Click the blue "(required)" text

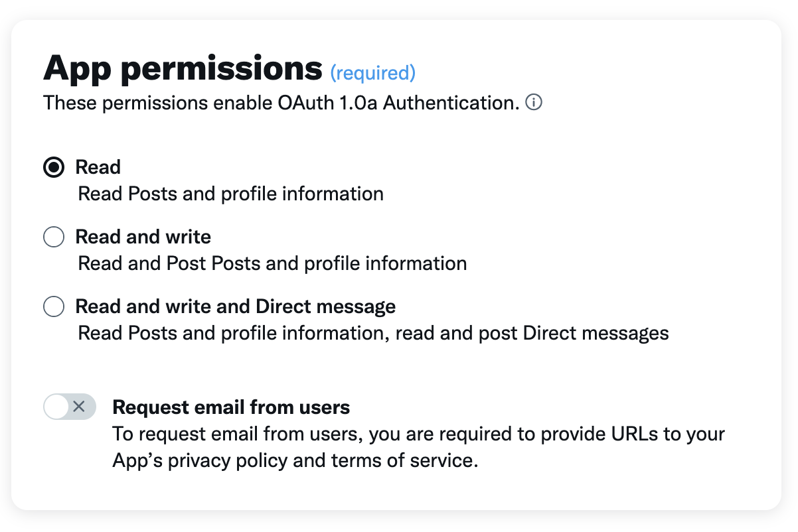372,72
